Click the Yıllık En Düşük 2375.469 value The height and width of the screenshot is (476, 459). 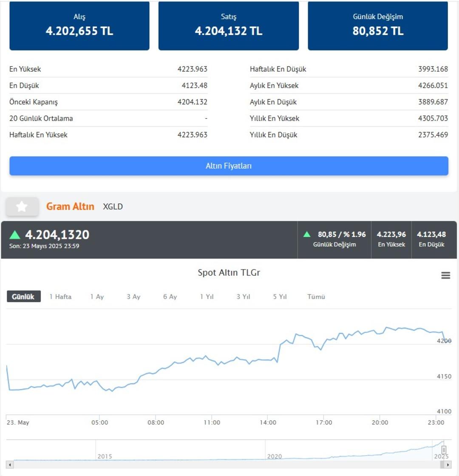(x=433, y=135)
